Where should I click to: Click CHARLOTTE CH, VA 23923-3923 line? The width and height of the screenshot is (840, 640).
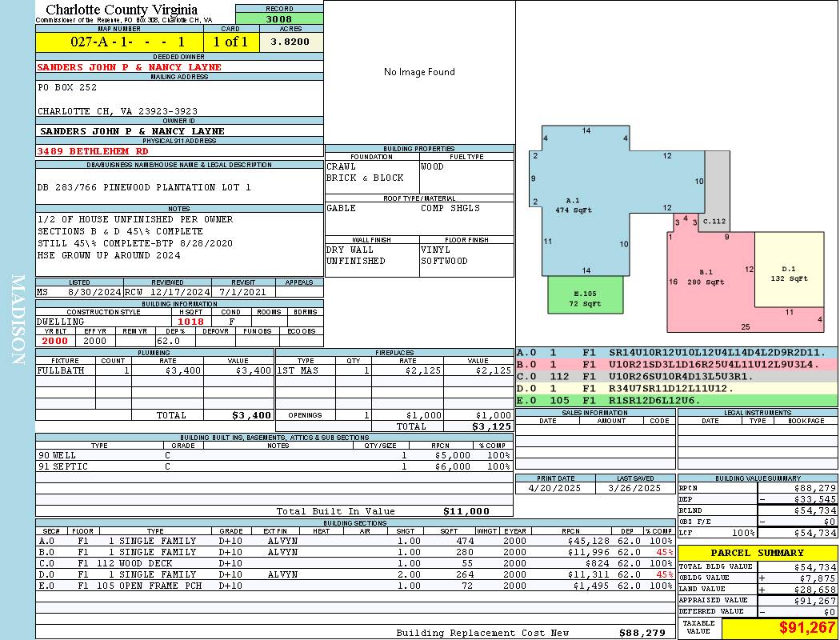118,111
